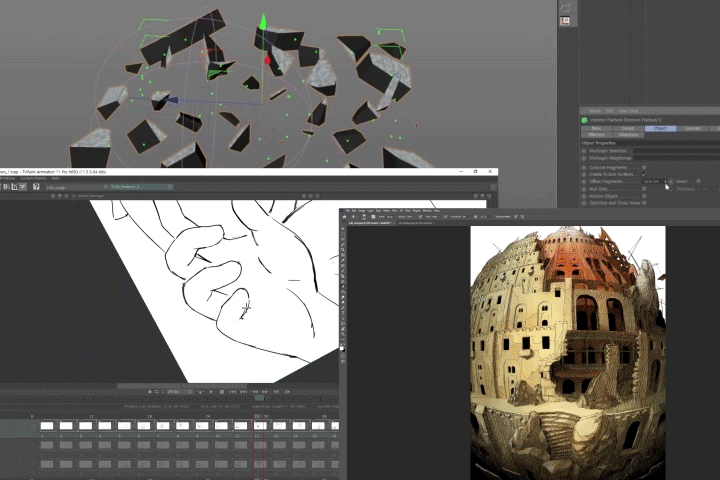Click the green Voronoi Fracture object icon
Viewport: 720px width, 480px height.
pyautogui.click(x=585, y=120)
